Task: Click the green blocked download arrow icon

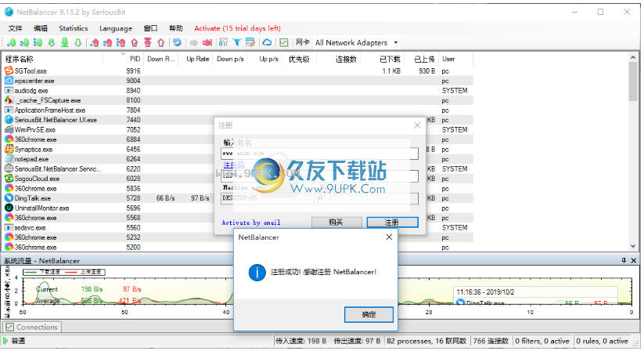Action: pyautogui.click(x=52, y=42)
